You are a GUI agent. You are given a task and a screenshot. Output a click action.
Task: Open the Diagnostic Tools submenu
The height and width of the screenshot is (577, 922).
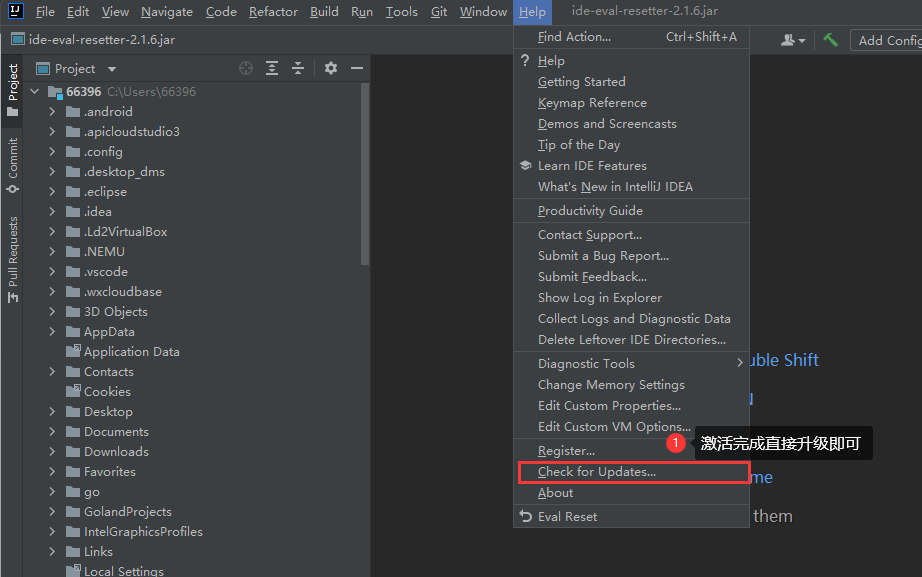point(632,363)
